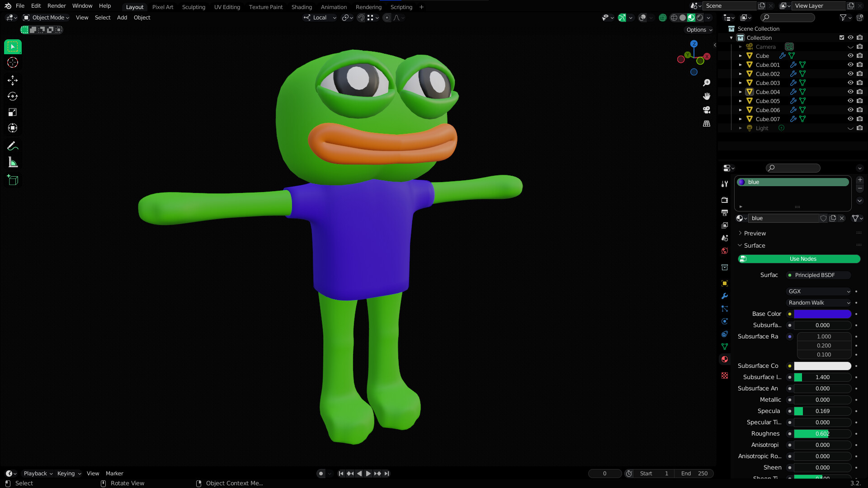Disable Cube.001 in renders
The image size is (868, 488).
[860, 65]
